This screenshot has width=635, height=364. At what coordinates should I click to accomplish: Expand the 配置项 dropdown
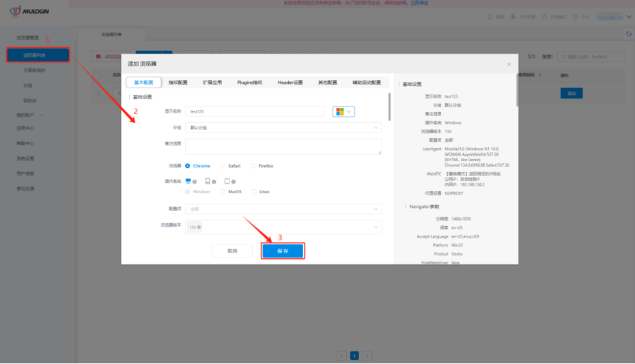[283, 209]
